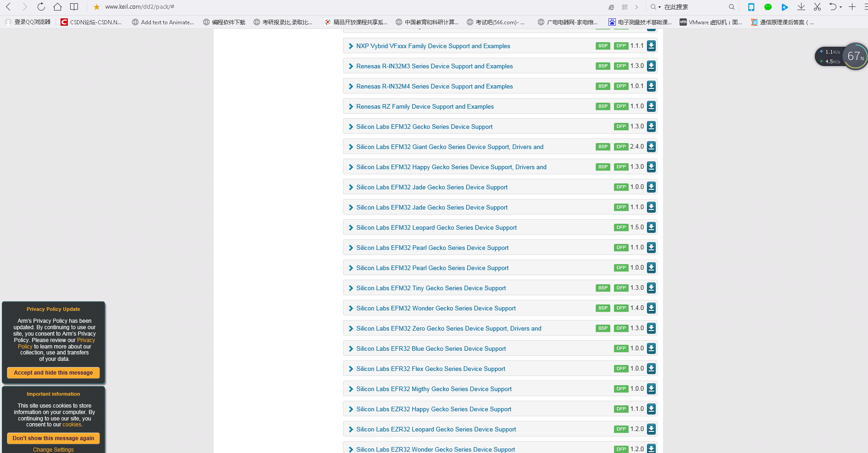Download EFR32 Migthy Gecko Series pack
Image resolution: width=868 pixels, height=453 pixels.
click(x=651, y=389)
